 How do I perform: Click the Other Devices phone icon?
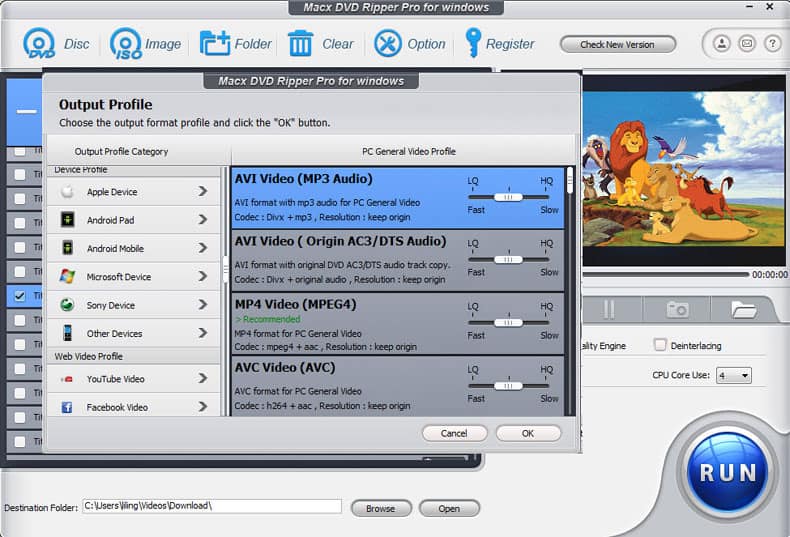tap(67, 333)
